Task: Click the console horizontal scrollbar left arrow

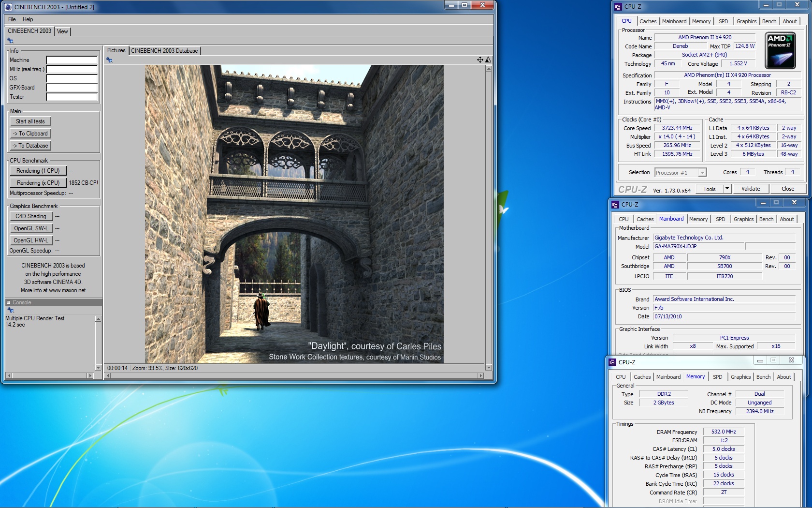Action: point(9,376)
